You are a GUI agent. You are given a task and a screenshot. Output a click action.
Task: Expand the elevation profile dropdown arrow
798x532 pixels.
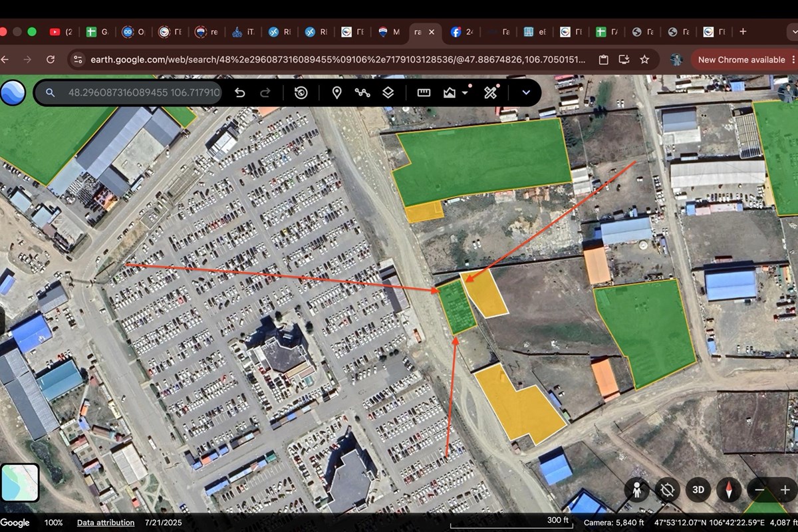[465, 92]
